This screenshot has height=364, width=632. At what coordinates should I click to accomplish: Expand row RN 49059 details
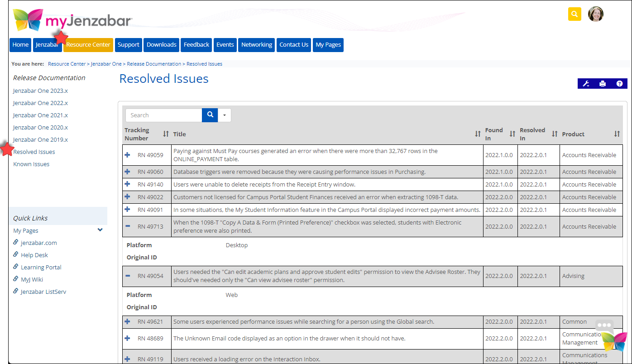(x=128, y=155)
